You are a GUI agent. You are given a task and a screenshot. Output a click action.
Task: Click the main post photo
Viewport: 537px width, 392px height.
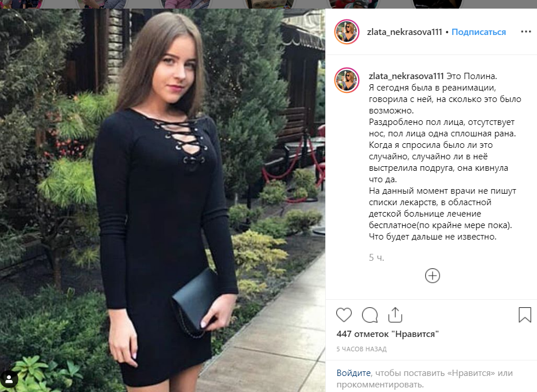162,201
